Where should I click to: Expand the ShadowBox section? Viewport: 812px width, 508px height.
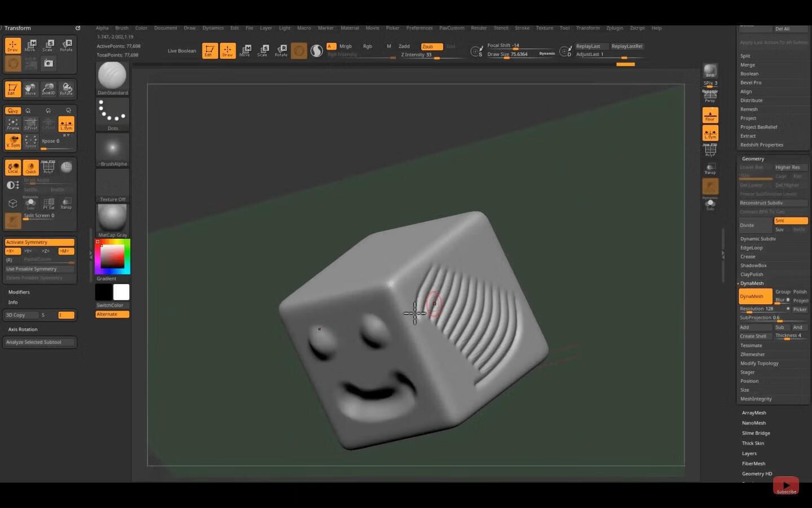coord(753,265)
